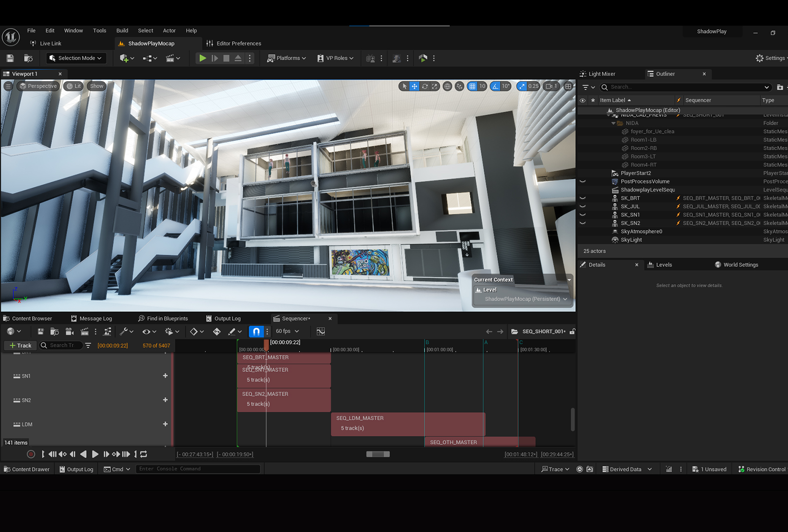Image resolution: width=788 pixels, height=532 pixels.
Task: Click the Sequencer vertical track scrollbar
Action: (572, 419)
